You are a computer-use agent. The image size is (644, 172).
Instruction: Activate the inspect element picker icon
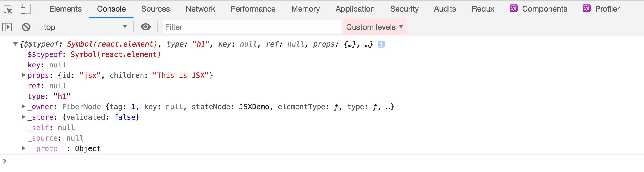8,9
